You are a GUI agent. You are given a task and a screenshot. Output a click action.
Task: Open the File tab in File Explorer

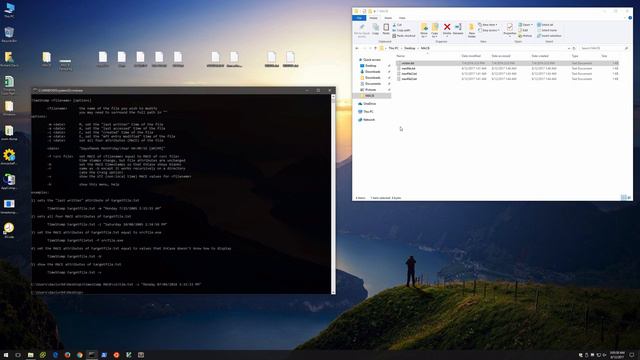tap(359, 18)
